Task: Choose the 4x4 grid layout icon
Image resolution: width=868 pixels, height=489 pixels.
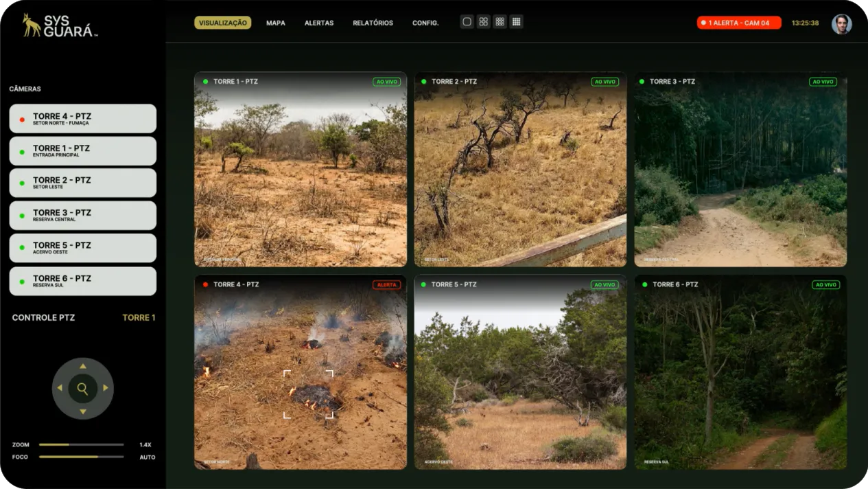Action: (517, 22)
